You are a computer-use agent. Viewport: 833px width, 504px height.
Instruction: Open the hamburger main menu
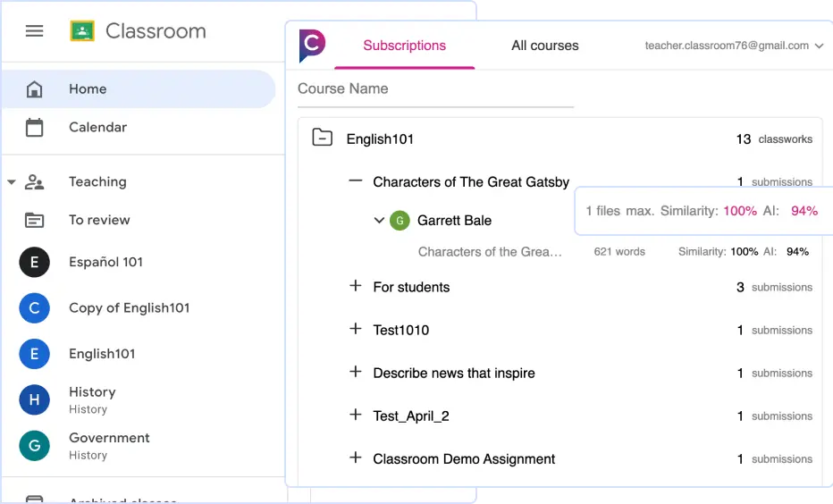[35, 30]
